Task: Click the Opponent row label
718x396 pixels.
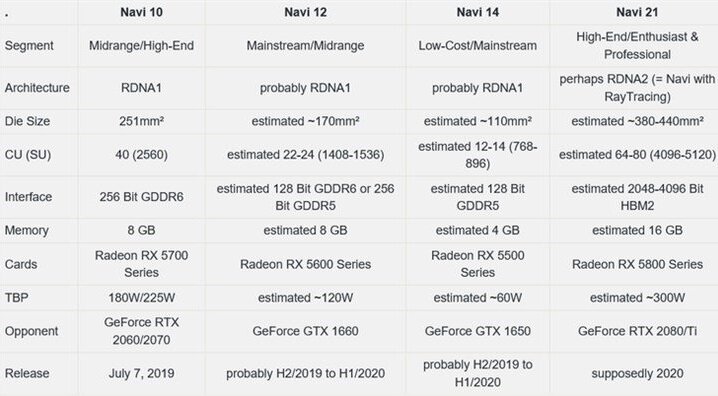Action: click(31, 331)
